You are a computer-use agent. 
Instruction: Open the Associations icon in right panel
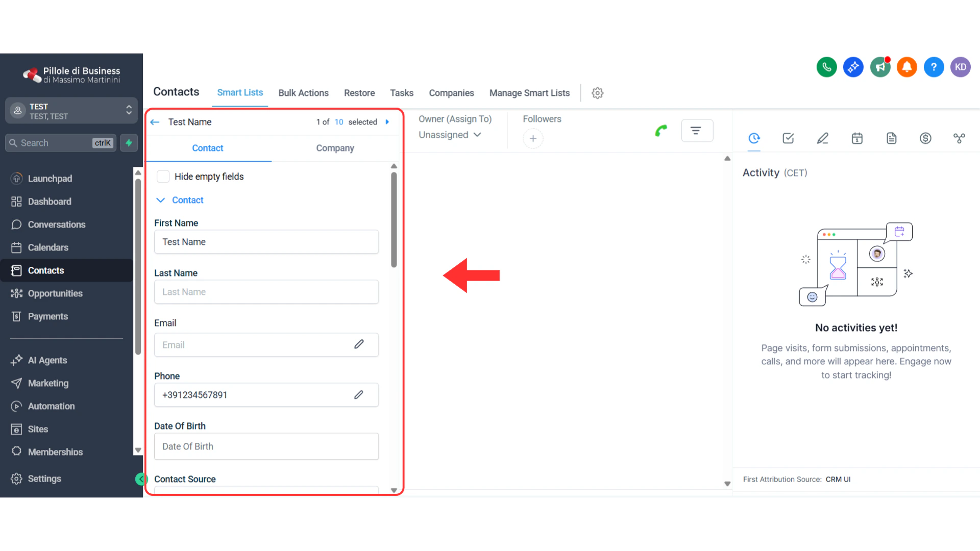point(960,138)
